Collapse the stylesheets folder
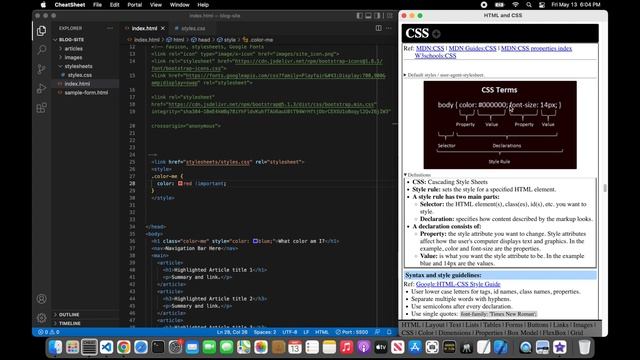This screenshot has height=360, width=640. click(78, 66)
